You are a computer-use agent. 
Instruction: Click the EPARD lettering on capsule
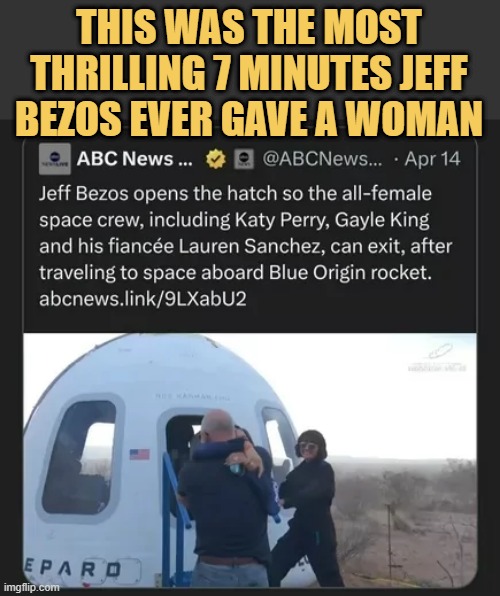[73, 569]
